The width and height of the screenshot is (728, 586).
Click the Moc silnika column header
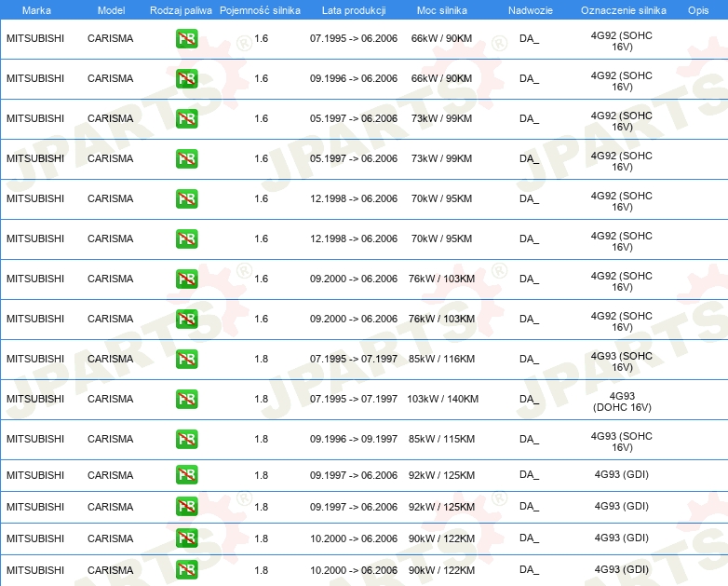[442, 10]
